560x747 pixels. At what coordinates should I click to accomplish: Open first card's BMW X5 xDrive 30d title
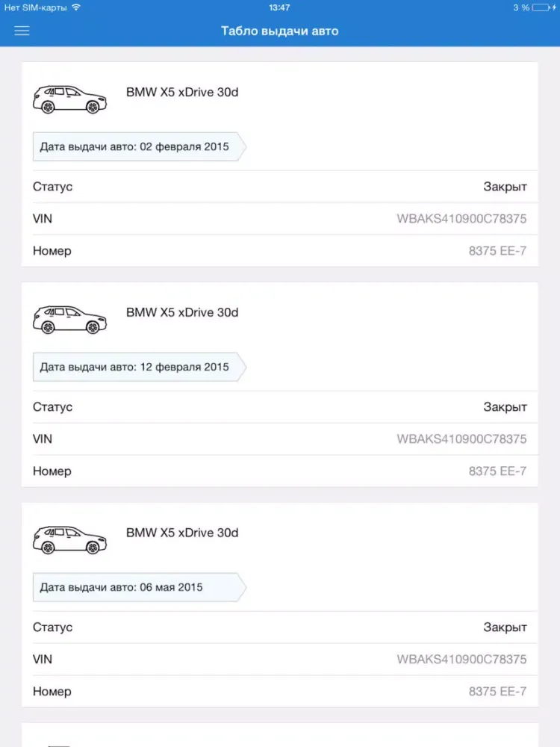point(182,93)
